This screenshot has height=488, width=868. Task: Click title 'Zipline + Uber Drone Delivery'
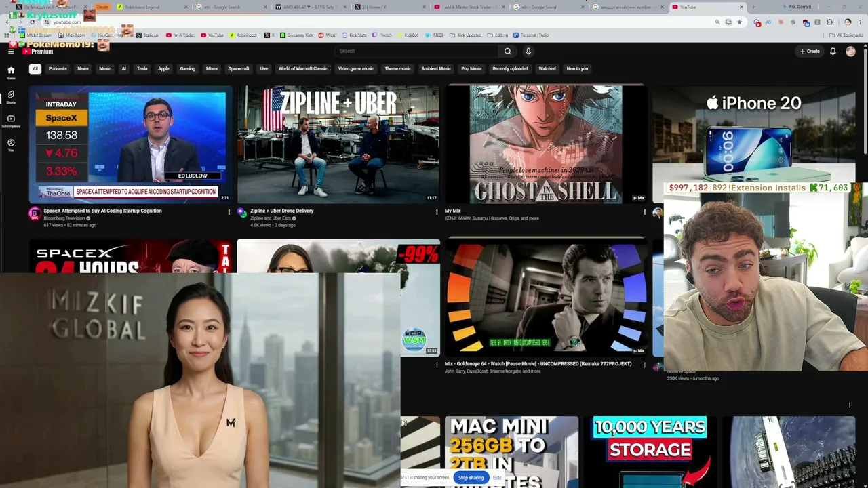[x=281, y=211]
